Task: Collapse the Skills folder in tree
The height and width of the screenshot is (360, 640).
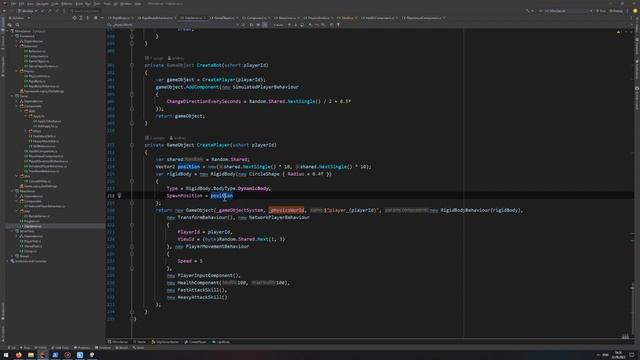Action: tap(22, 111)
